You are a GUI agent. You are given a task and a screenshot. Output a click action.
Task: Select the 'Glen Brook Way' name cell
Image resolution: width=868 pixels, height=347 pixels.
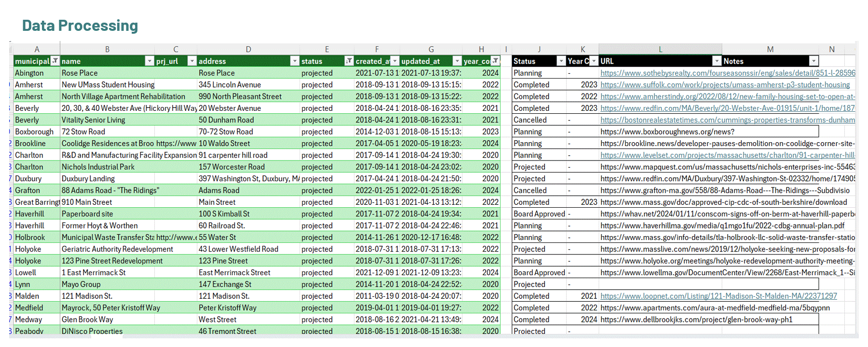point(108,320)
